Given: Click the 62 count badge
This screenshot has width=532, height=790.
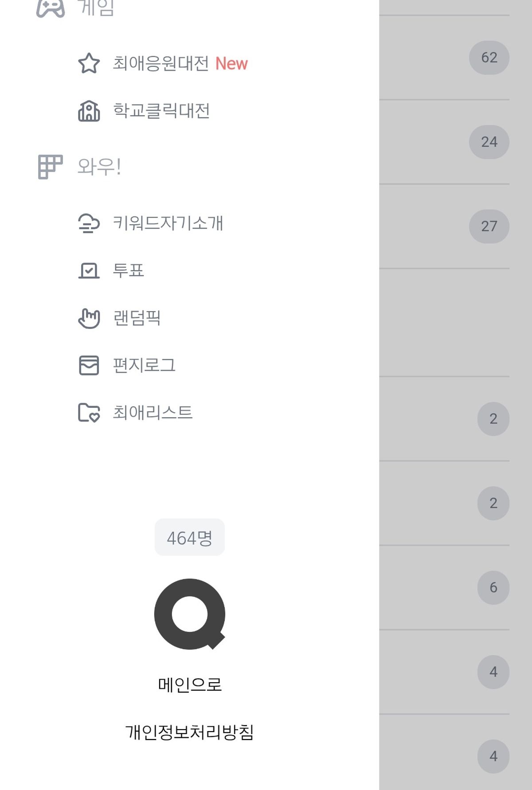Looking at the screenshot, I should 489,58.
